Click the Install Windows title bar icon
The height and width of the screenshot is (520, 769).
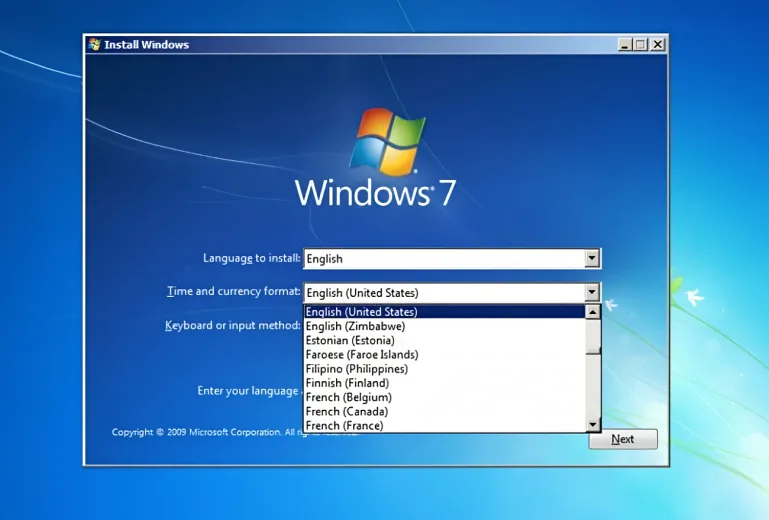click(95, 45)
